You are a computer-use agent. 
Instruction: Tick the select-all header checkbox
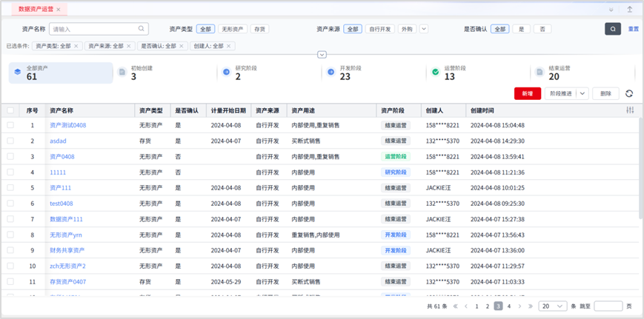point(10,110)
